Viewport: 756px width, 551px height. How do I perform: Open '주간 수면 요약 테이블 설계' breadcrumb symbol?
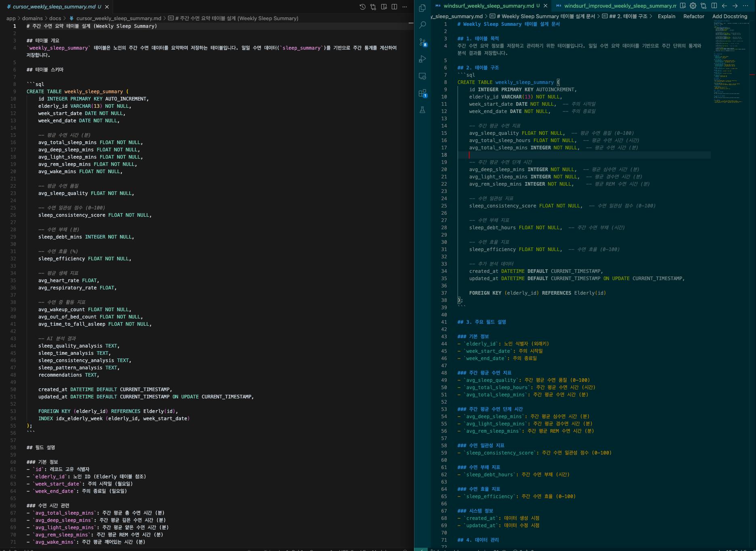237,18
